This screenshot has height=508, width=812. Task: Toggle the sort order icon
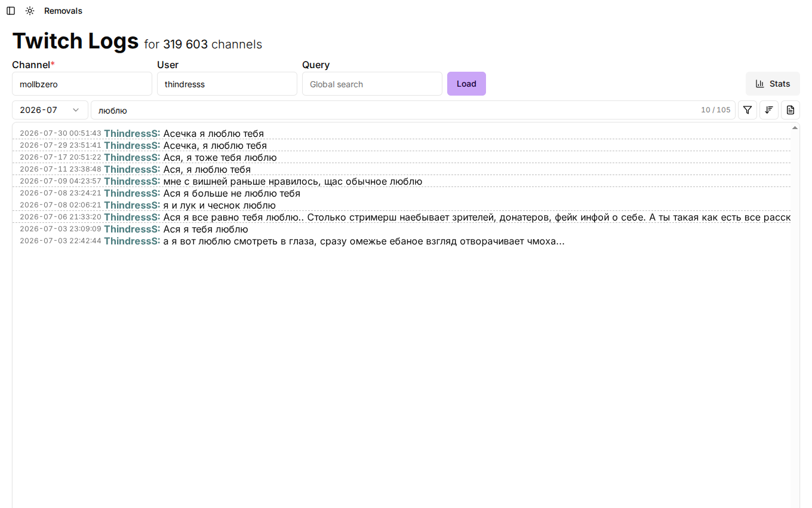[x=769, y=110]
